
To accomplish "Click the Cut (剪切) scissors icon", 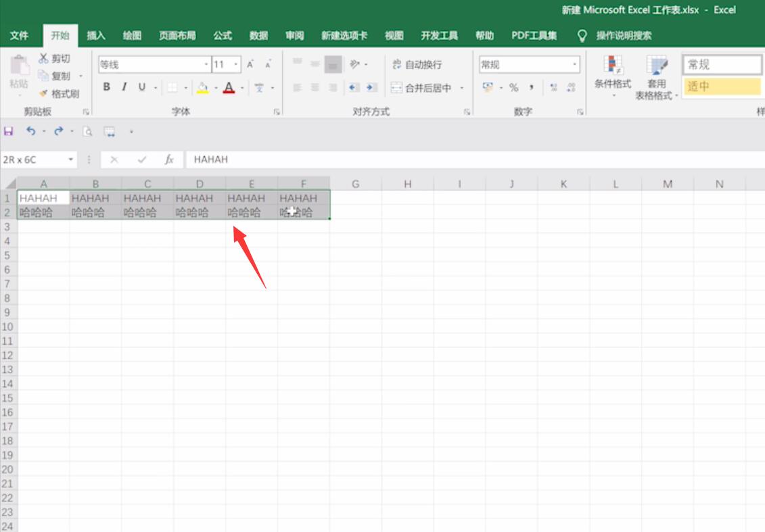I will [x=44, y=59].
